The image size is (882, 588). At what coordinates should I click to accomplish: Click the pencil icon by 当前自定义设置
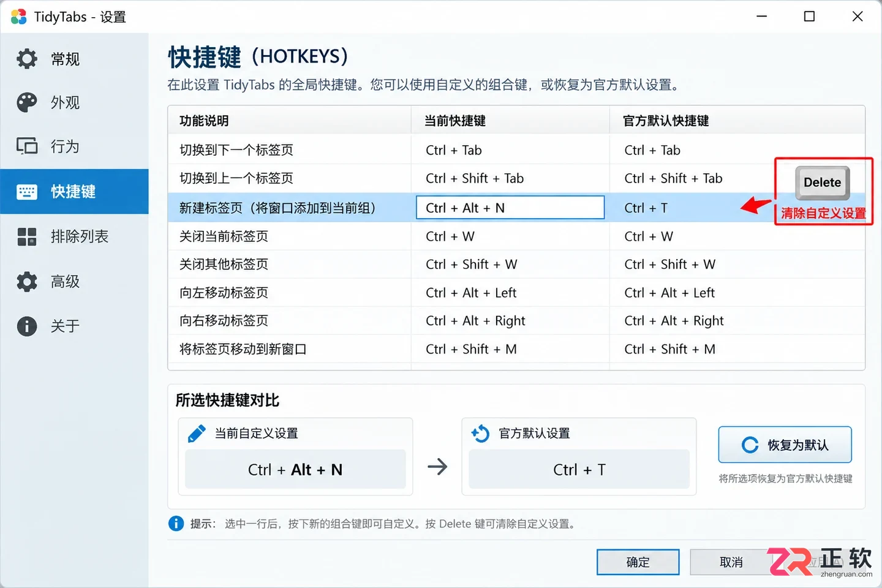click(197, 433)
